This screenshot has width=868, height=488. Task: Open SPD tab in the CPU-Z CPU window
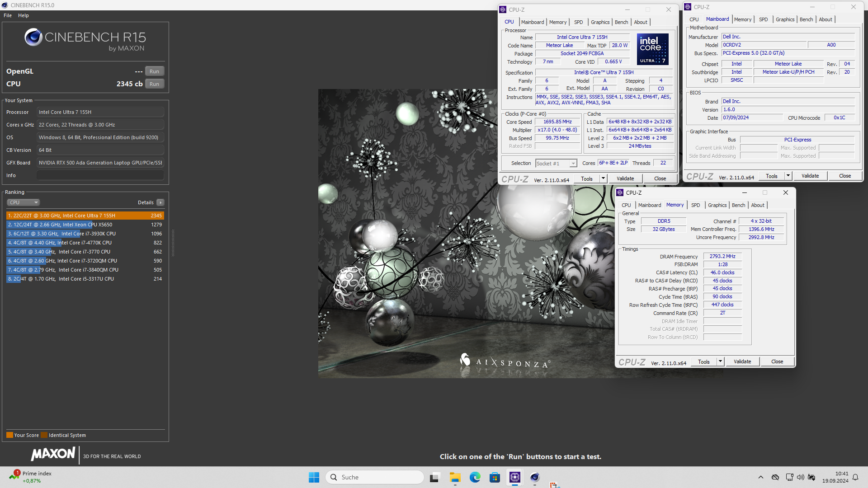[x=578, y=22]
